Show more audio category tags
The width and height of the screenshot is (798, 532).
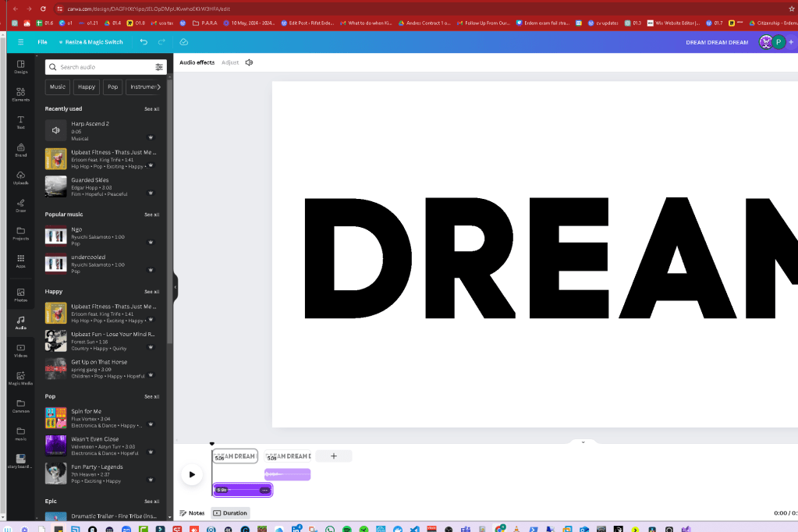[159, 87]
